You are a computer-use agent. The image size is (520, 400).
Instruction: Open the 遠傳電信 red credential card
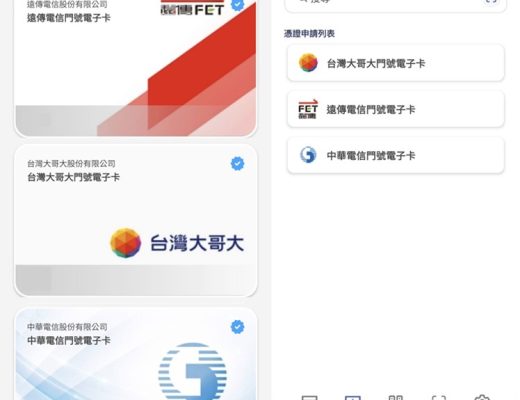(x=136, y=68)
